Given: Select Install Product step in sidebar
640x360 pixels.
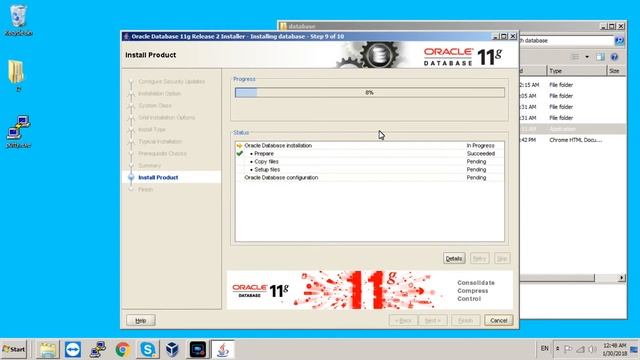Looking at the screenshot, I should [158, 178].
